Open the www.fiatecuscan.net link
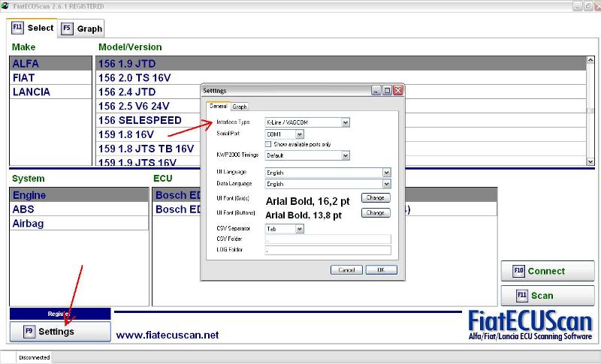Viewport: 601px width, 364px height. [x=168, y=335]
